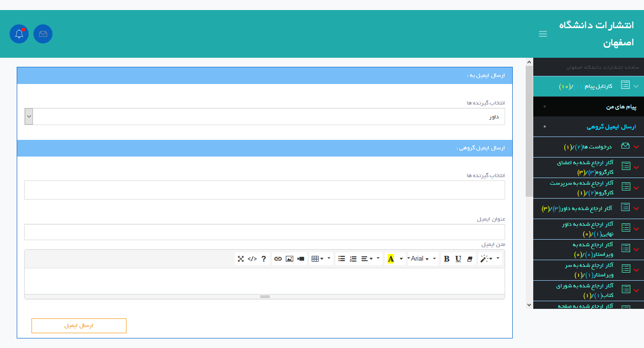The width and height of the screenshot is (644, 348).
Task: Apply the yellow highlight text color
Action: coord(391,259)
